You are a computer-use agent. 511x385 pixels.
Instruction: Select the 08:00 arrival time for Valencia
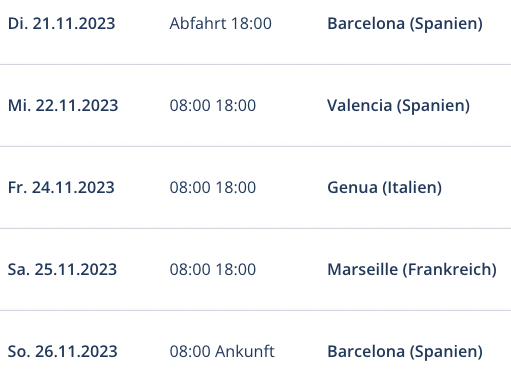[190, 106]
